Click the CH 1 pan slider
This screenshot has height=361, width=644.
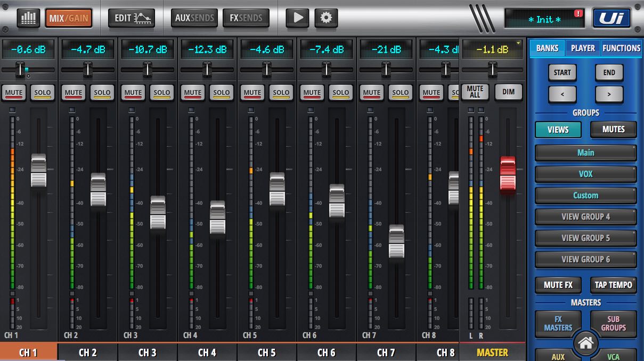click(20, 69)
